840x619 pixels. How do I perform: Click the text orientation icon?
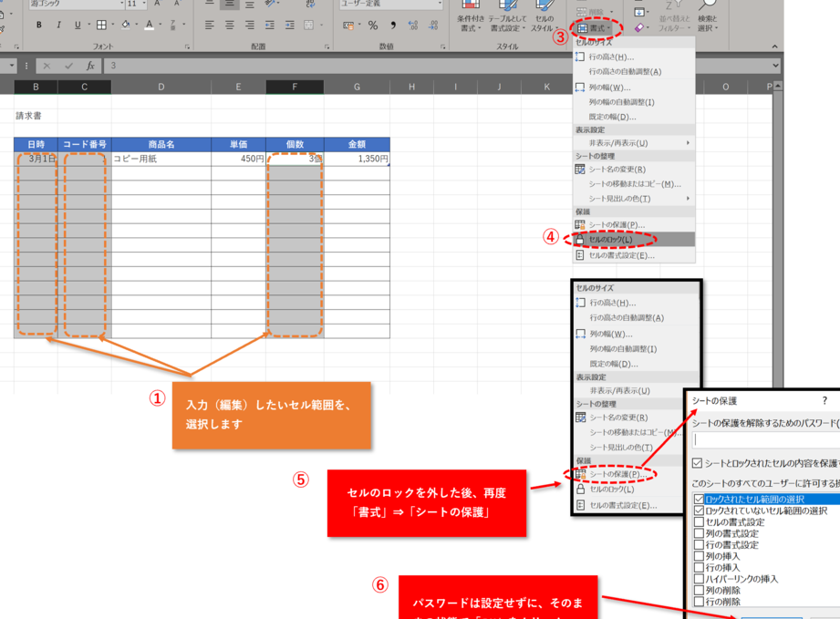pos(271,4)
